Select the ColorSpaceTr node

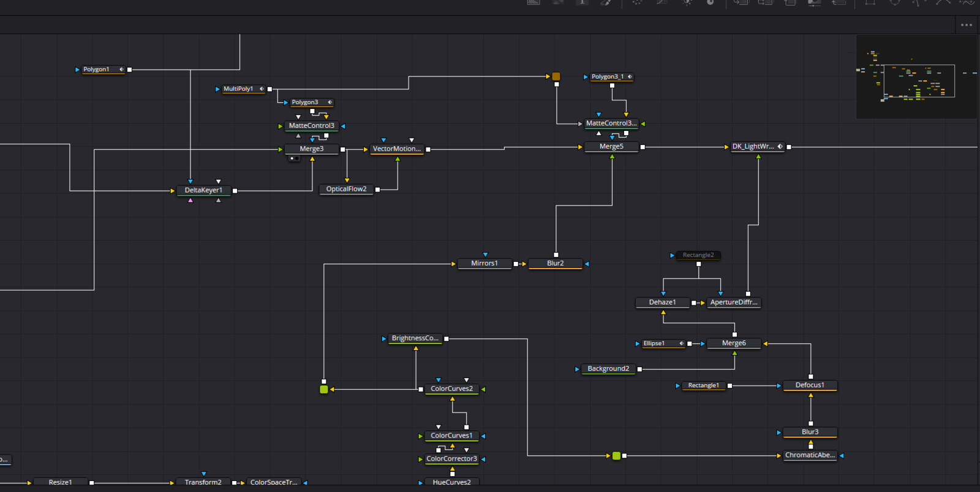coord(274,482)
